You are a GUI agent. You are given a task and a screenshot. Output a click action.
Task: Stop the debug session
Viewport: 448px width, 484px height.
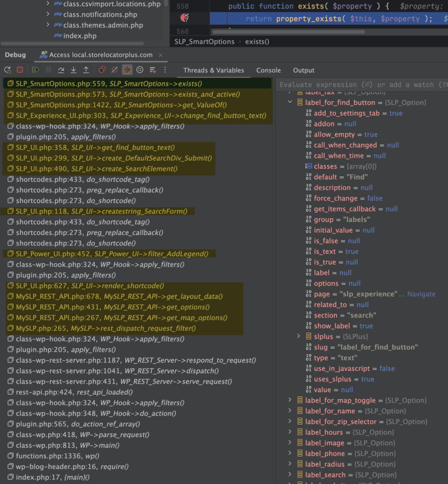tap(20, 70)
